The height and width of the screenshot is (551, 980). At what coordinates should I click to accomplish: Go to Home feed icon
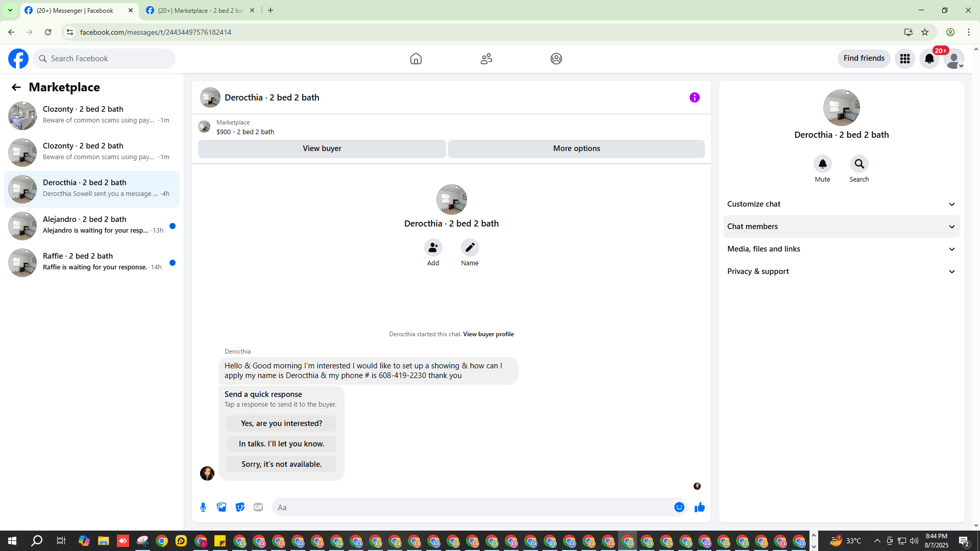tap(416, 59)
